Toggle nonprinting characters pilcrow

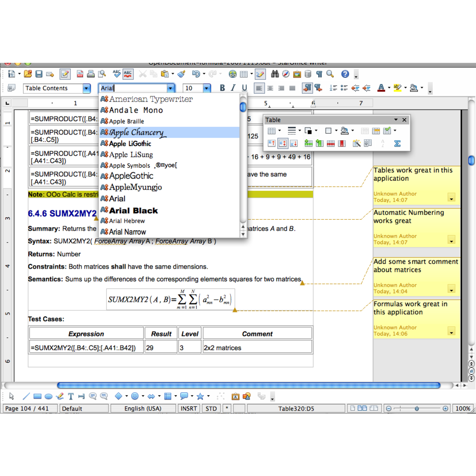pyautogui.click(x=319, y=74)
